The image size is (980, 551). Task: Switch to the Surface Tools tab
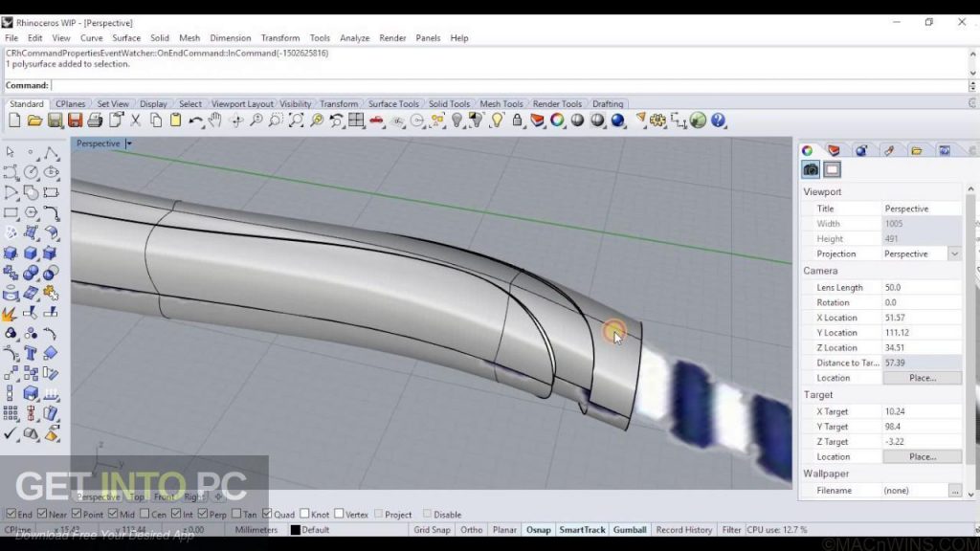393,103
